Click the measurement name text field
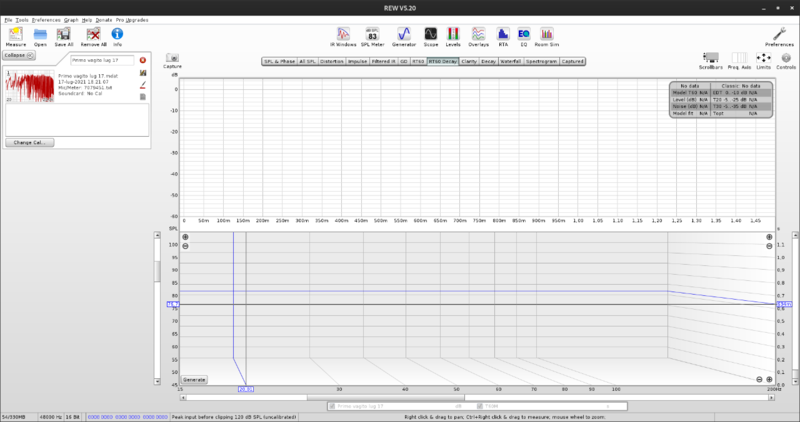The width and height of the screenshot is (800, 422). point(101,60)
